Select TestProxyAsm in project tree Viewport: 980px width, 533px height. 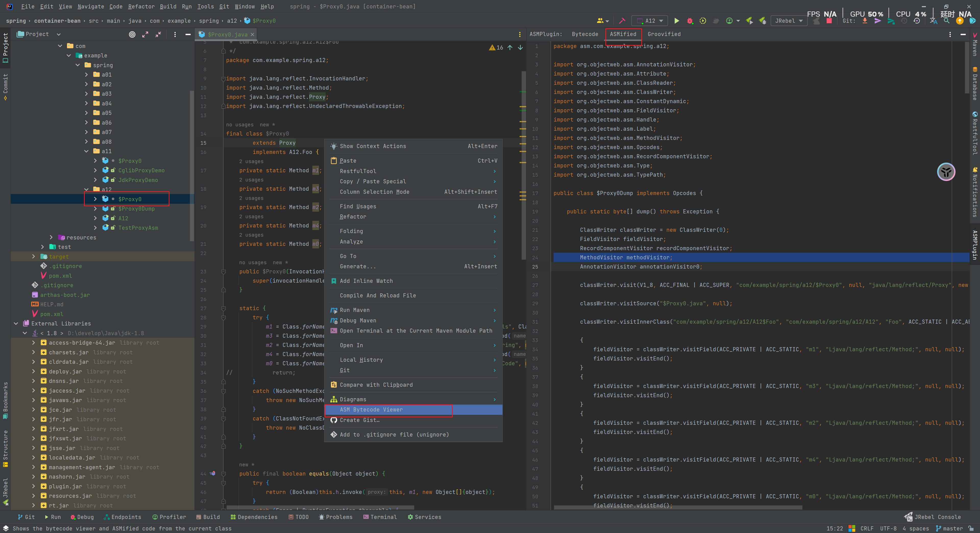(138, 228)
